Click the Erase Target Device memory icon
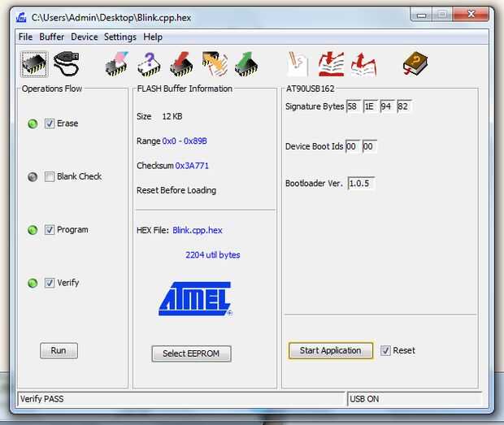The width and height of the screenshot is (504, 425). click(x=116, y=64)
